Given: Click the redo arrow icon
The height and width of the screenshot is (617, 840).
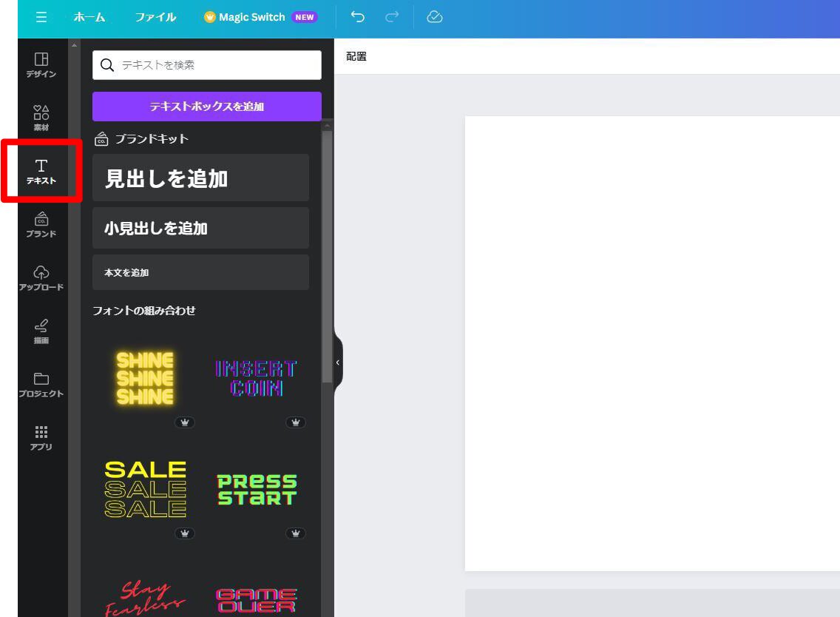Looking at the screenshot, I should coord(392,17).
